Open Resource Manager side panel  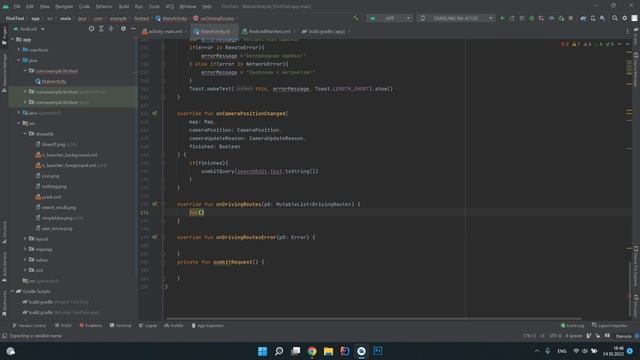(4, 73)
